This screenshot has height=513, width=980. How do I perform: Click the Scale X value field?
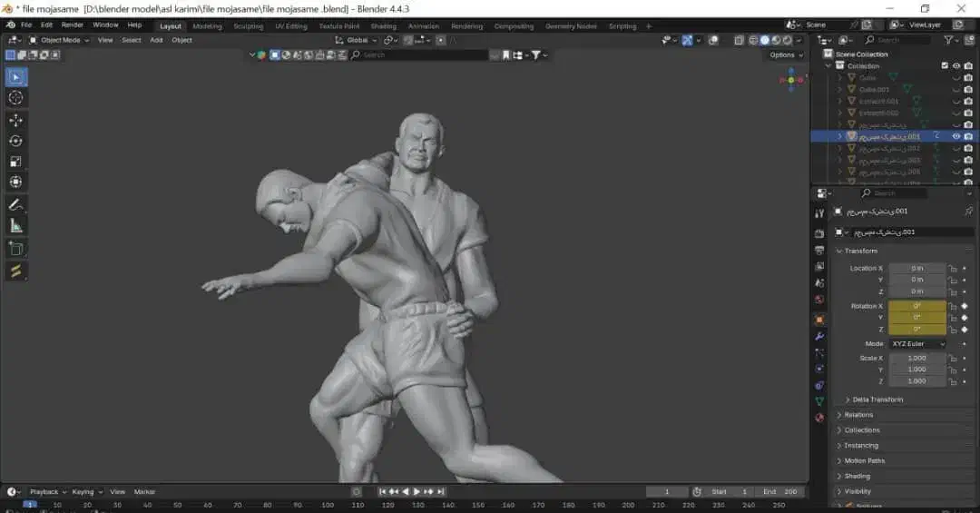916,358
